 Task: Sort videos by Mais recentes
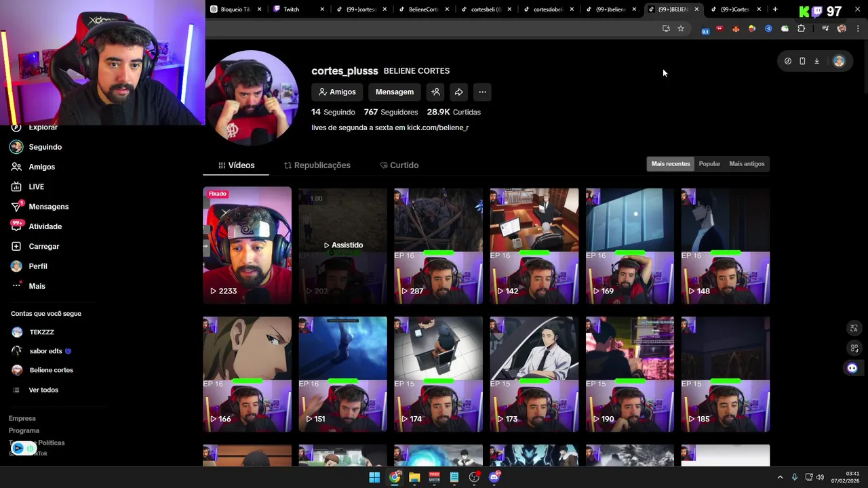671,164
